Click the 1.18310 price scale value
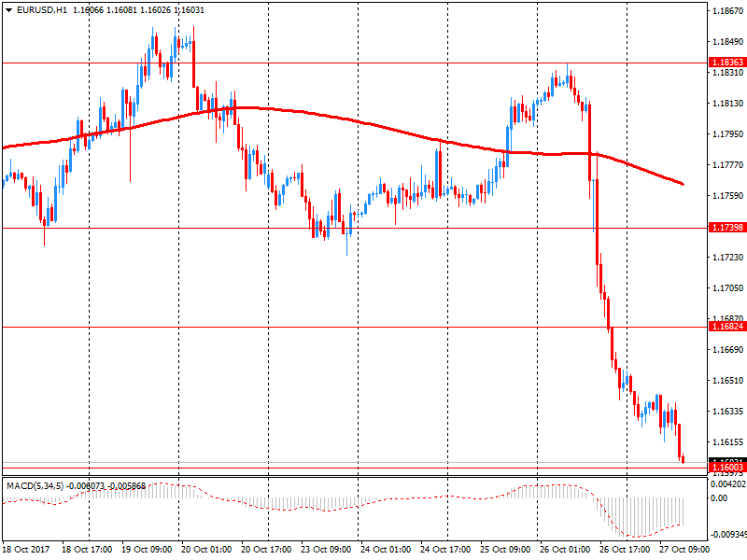This screenshot has width=747, height=560. coord(727,73)
